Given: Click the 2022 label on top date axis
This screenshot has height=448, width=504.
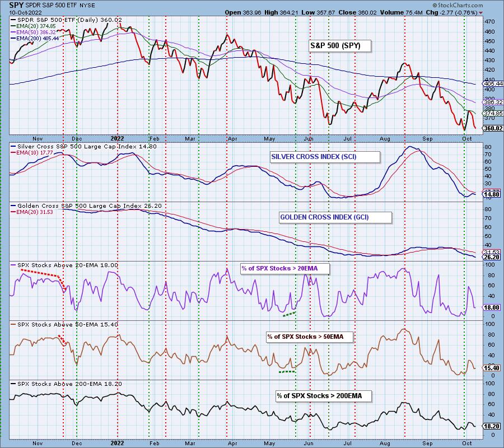Looking at the screenshot, I should [118, 138].
